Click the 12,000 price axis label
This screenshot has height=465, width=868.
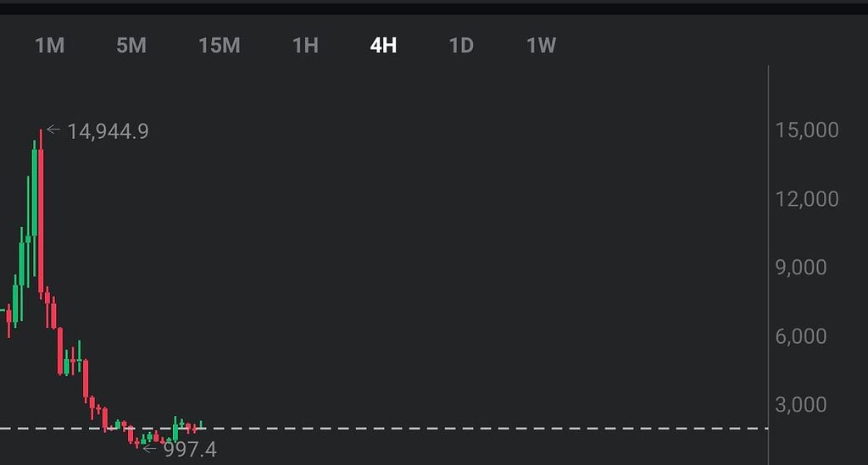(x=807, y=199)
